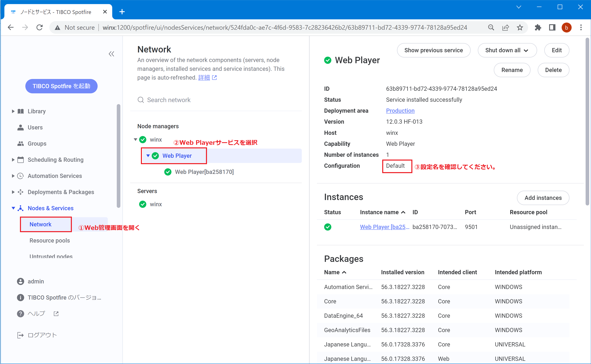Bookmark this page with the star icon
The image size is (591, 364).
click(520, 28)
